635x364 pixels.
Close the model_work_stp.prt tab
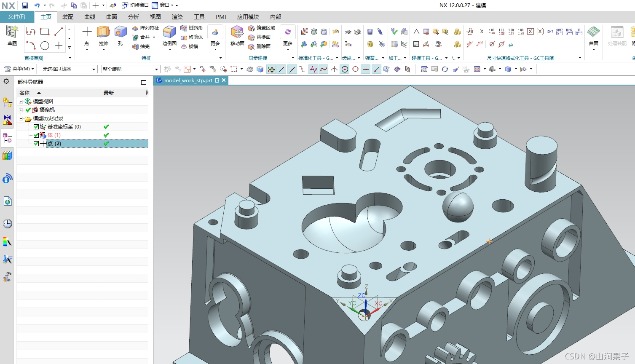coord(224,80)
